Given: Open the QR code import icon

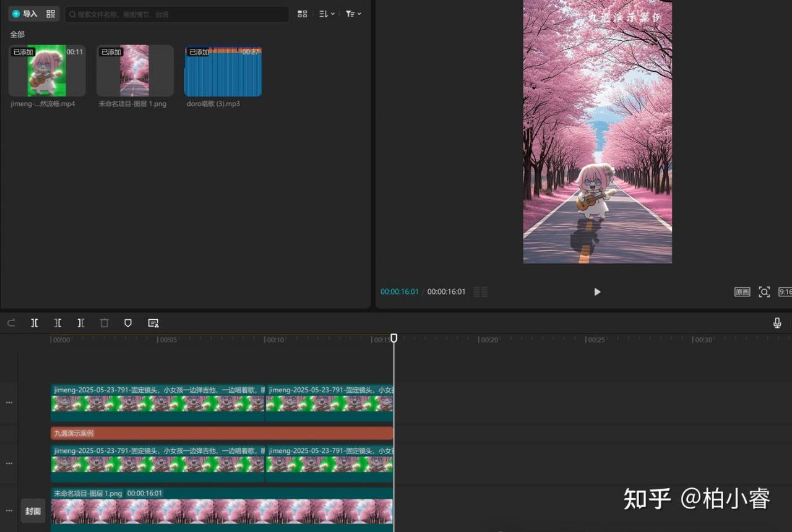Looking at the screenshot, I should pos(51,14).
